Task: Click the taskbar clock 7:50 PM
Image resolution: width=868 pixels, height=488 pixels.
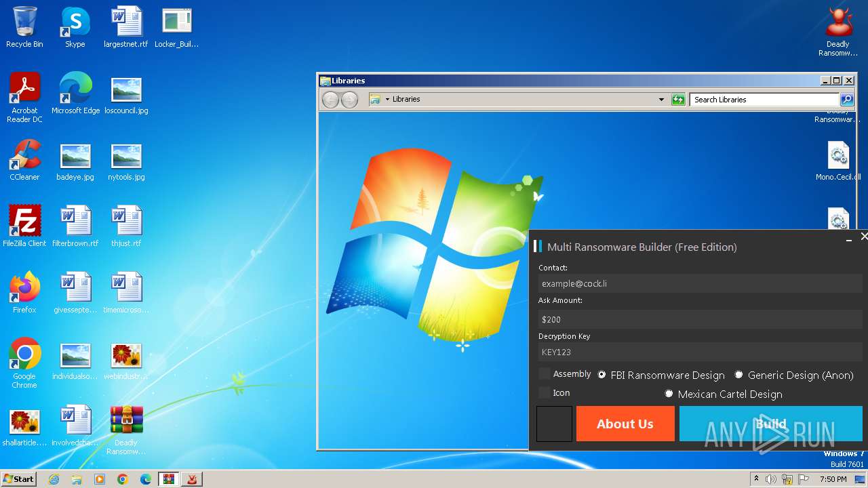Action: [833, 479]
